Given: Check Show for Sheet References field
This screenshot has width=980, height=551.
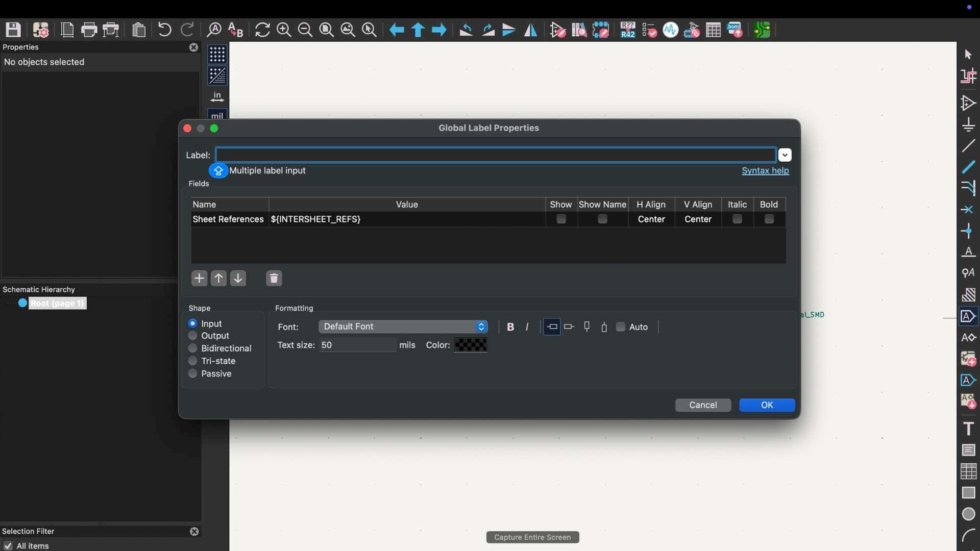Looking at the screenshot, I should pyautogui.click(x=561, y=219).
